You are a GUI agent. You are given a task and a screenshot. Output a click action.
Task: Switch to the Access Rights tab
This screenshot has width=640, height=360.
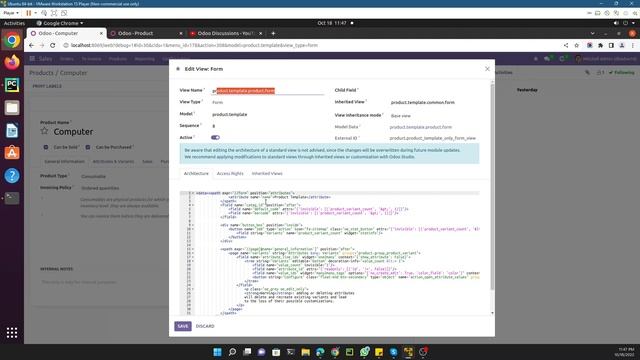pos(230,173)
